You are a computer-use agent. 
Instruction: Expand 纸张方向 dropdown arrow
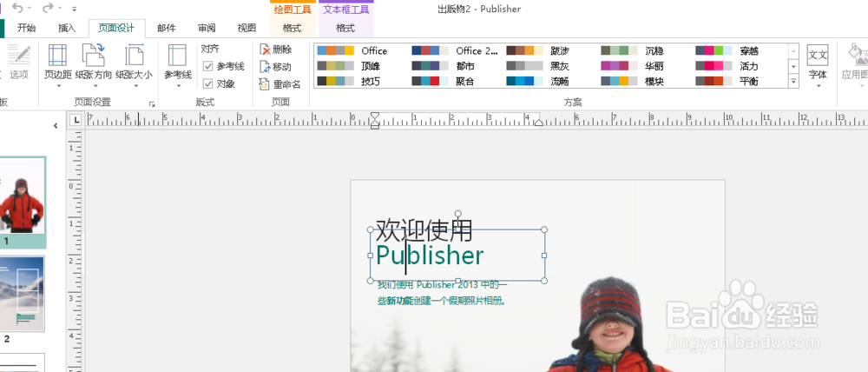(x=94, y=86)
